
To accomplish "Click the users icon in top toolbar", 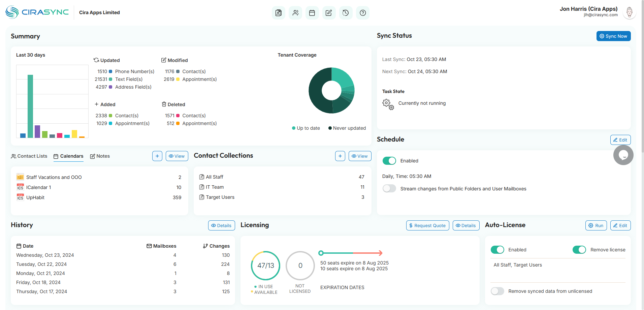I will coord(295,13).
